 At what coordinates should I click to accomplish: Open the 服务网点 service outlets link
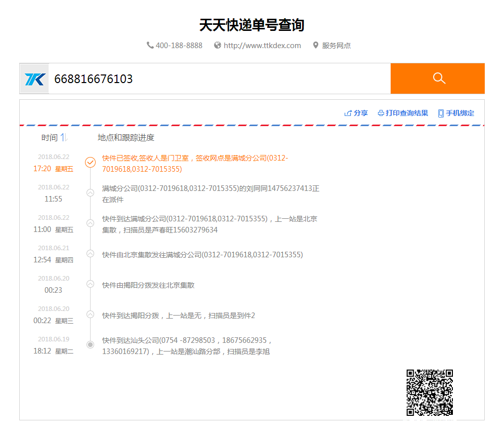point(336,46)
